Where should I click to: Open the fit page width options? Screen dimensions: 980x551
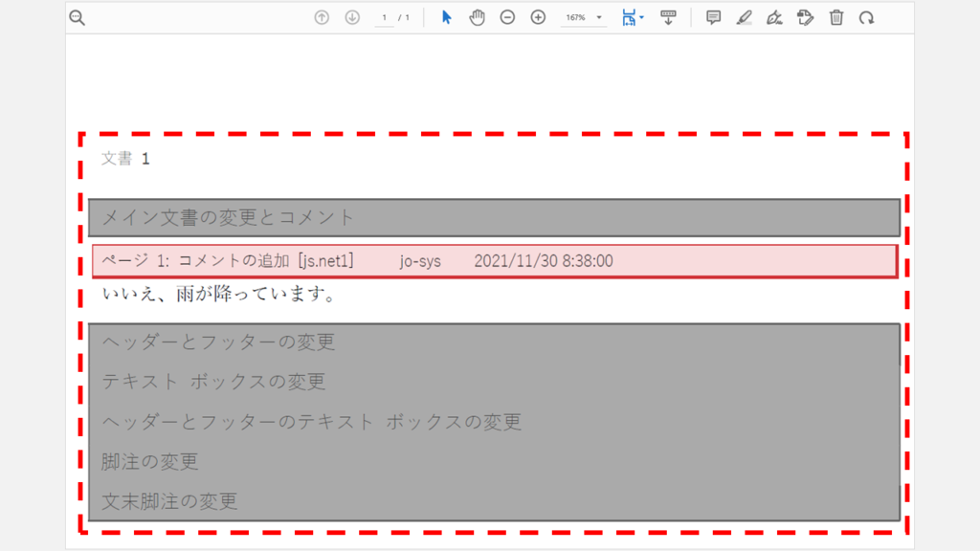click(x=632, y=17)
